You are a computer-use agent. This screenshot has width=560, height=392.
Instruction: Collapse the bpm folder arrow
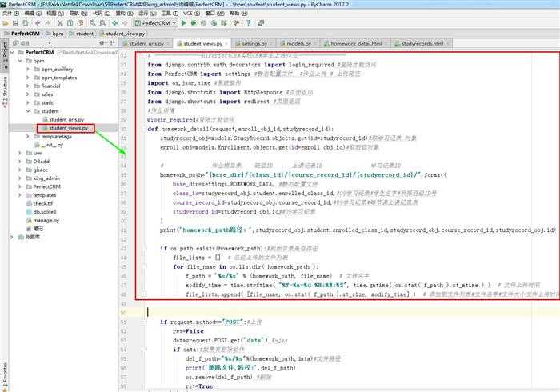(x=20, y=61)
